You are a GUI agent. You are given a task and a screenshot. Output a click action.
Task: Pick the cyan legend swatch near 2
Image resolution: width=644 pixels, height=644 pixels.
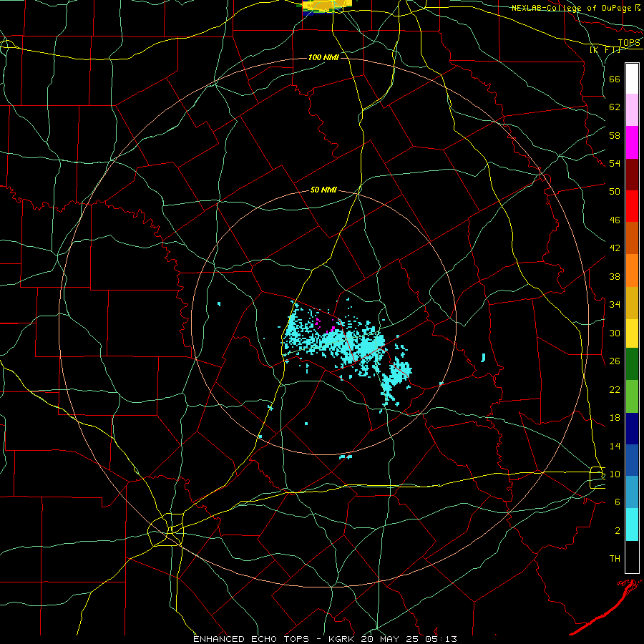(632, 525)
